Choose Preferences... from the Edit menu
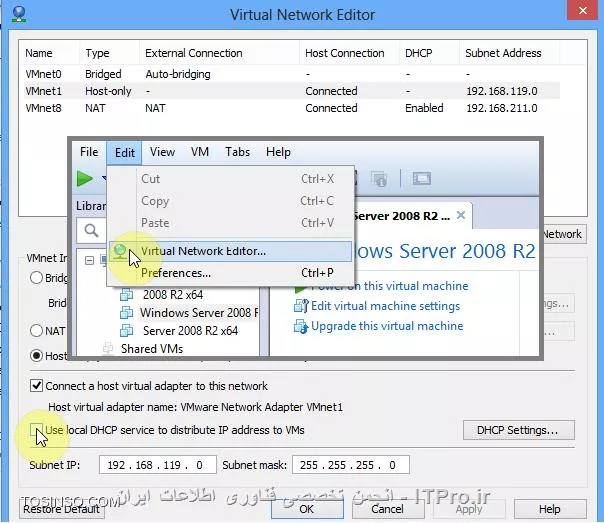 pyautogui.click(x=230, y=273)
